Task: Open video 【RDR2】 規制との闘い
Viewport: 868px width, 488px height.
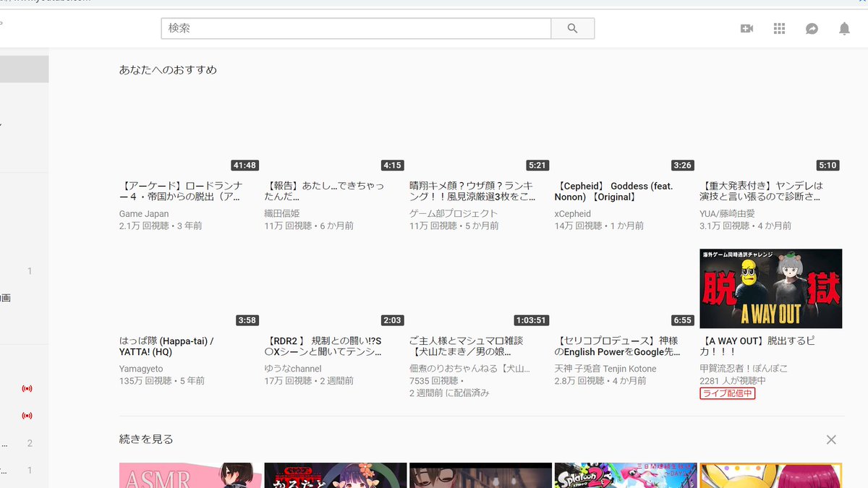Action: click(324, 346)
